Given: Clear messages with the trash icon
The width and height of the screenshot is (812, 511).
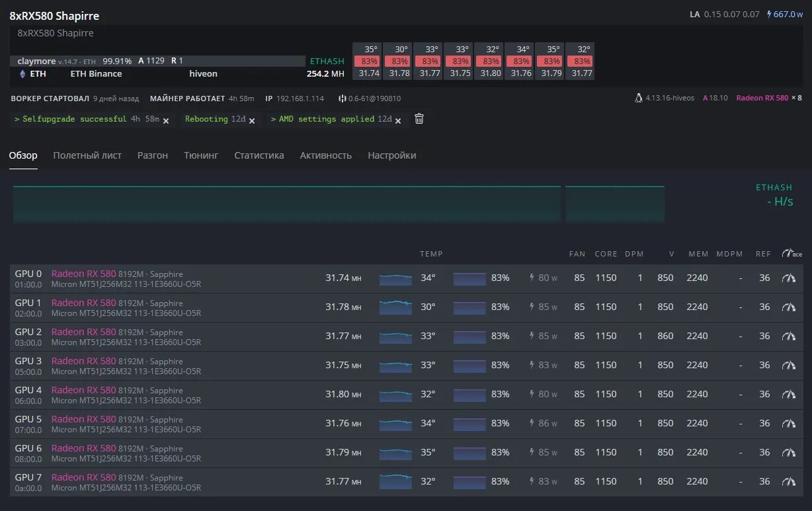Looking at the screenshot, I should pyautogui.click(x=419, y=119).
